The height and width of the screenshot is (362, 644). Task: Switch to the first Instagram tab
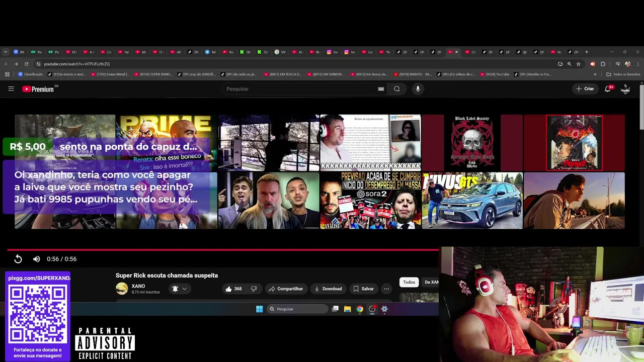click(332, 52)
